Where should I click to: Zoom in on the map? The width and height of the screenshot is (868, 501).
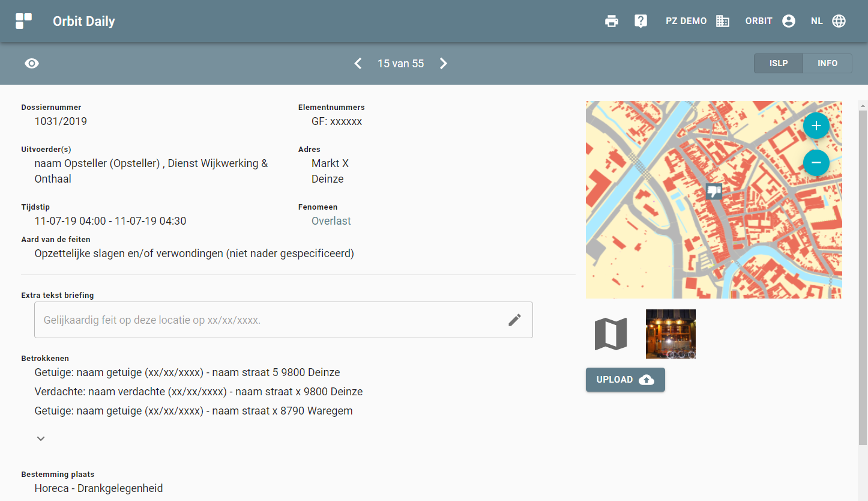click(816, 126)
